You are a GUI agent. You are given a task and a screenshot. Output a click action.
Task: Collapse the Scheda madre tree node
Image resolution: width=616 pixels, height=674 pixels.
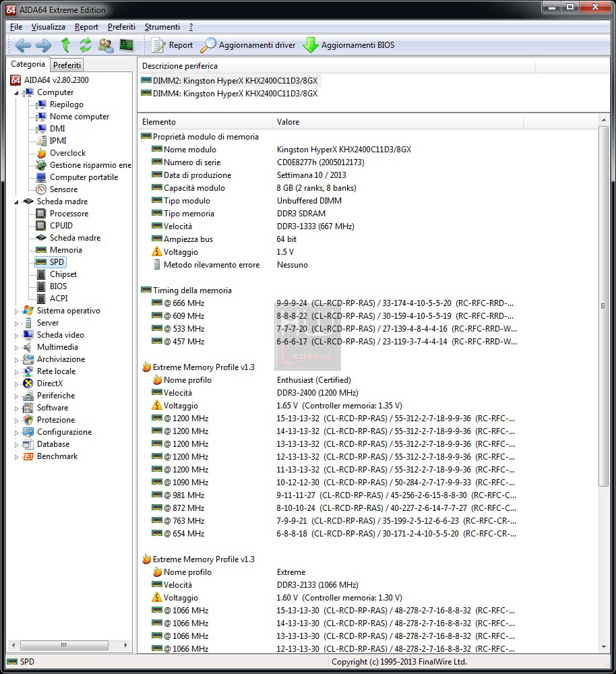16,202
